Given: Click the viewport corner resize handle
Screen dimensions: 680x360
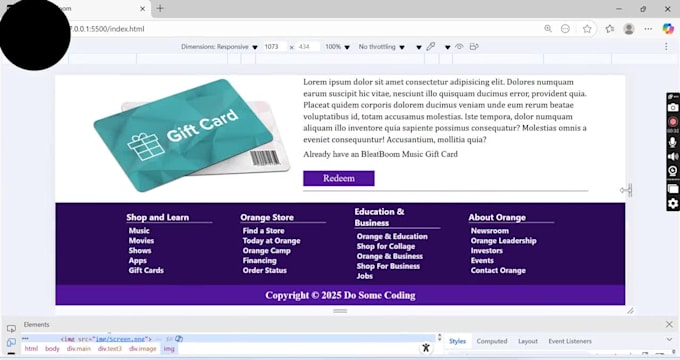Looking at the screenshot, I should pyautogui.click(x=630, y=311).
